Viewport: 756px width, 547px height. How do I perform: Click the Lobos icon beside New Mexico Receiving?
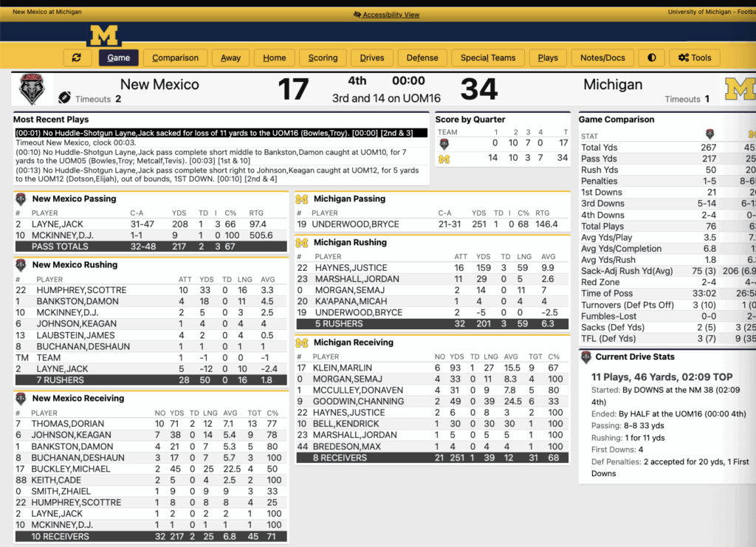[x=21, y=398]
